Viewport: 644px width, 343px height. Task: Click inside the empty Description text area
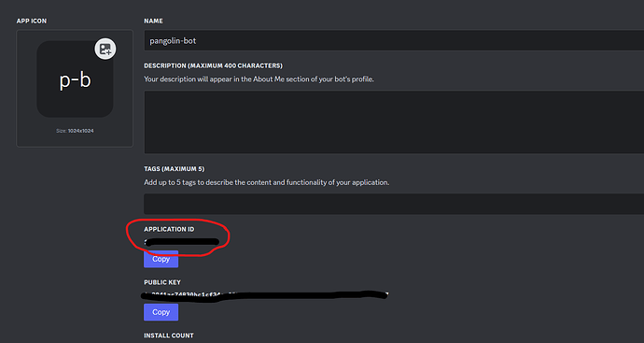pyautogui.click(x=394, y=122)
